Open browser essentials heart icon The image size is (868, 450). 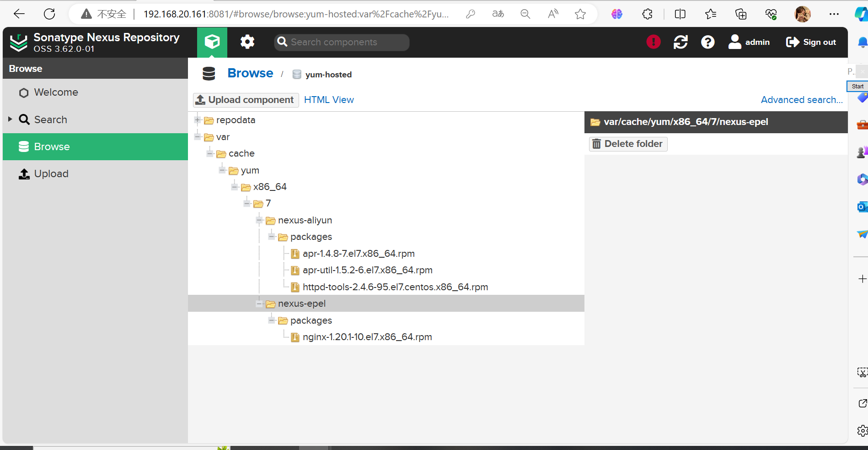(x=771, y=14)
